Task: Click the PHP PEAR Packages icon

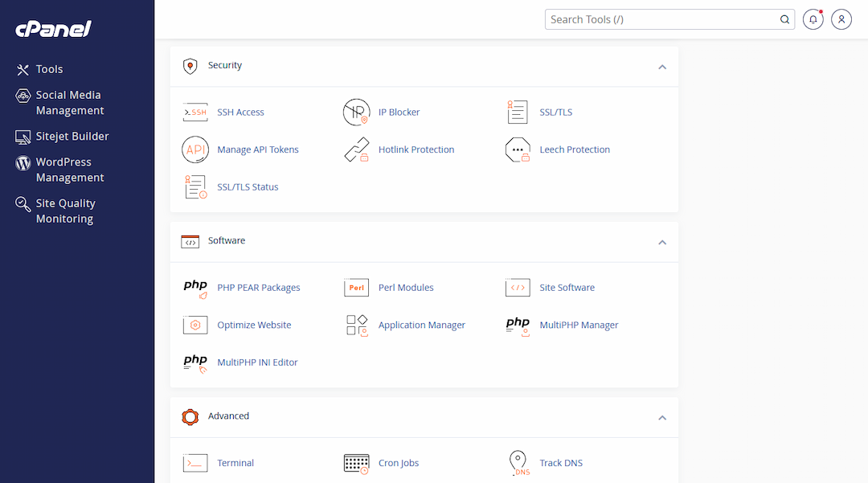Action: point(195,289)
